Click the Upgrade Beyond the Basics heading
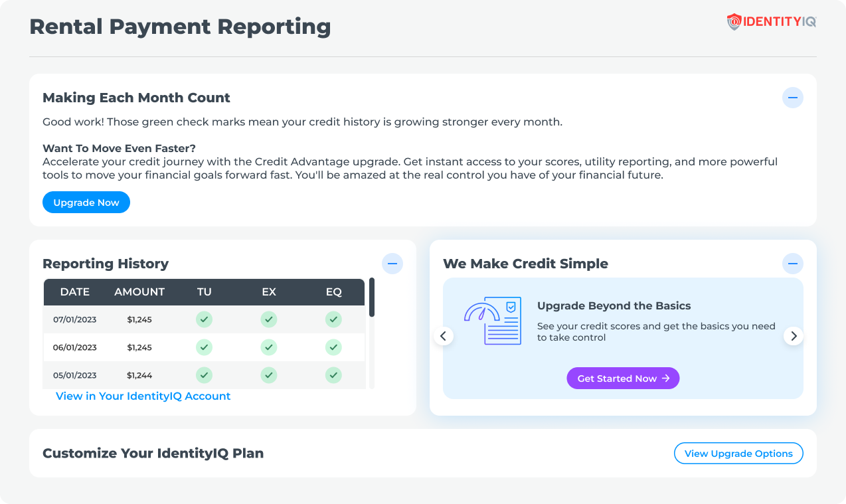Image resolution: width=846 pixels, height=504 pixels. pos(614,306)
